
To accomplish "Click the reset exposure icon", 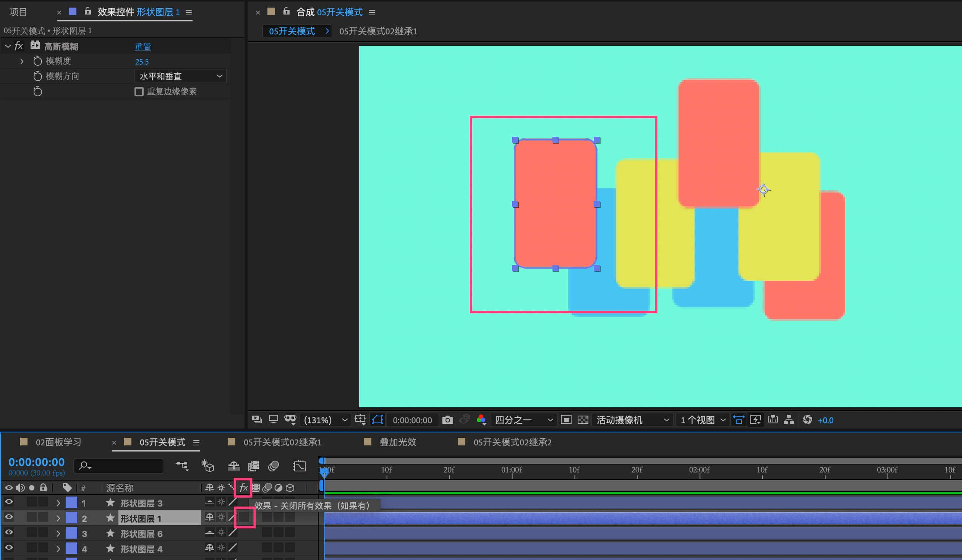I will tap(807, 420).
